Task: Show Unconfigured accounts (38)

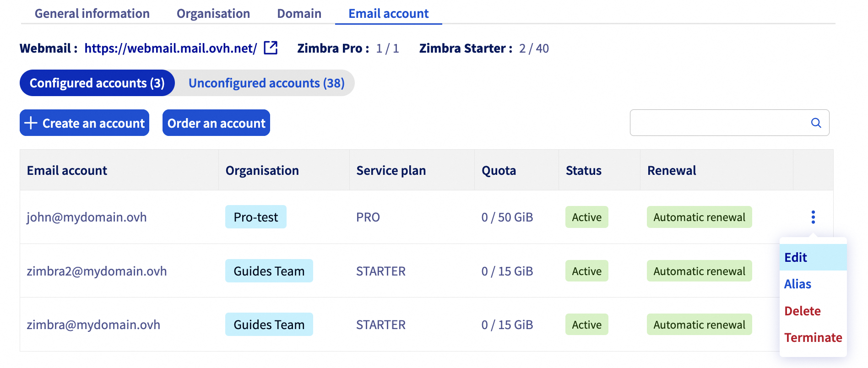Action: pyautogui.click(x=266, y=83)
